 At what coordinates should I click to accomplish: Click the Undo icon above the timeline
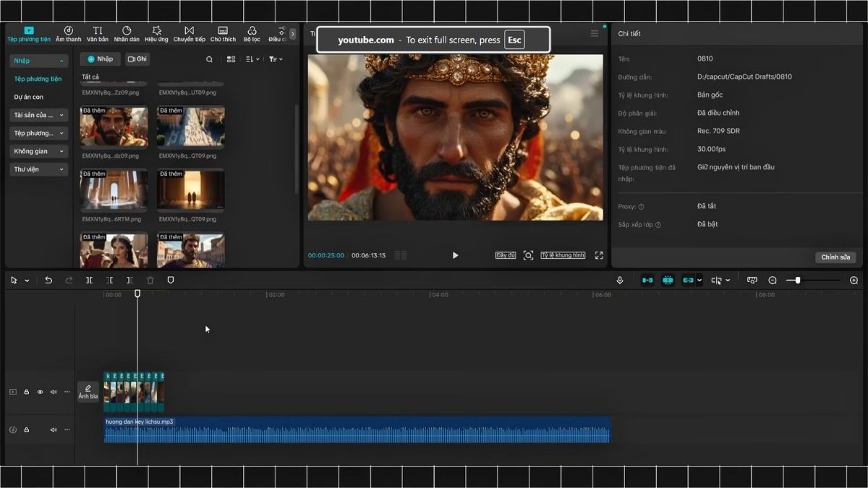click(x=48, y=280)
